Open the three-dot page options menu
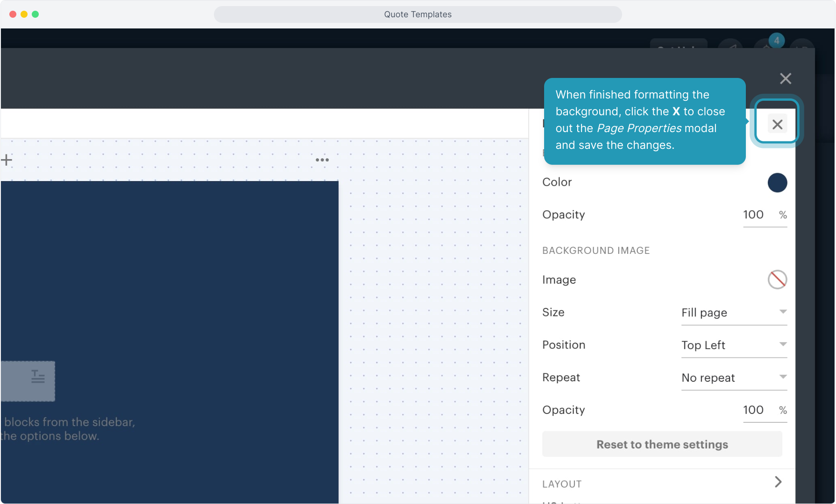Screen dimensions: 836x504 [322, 160]
